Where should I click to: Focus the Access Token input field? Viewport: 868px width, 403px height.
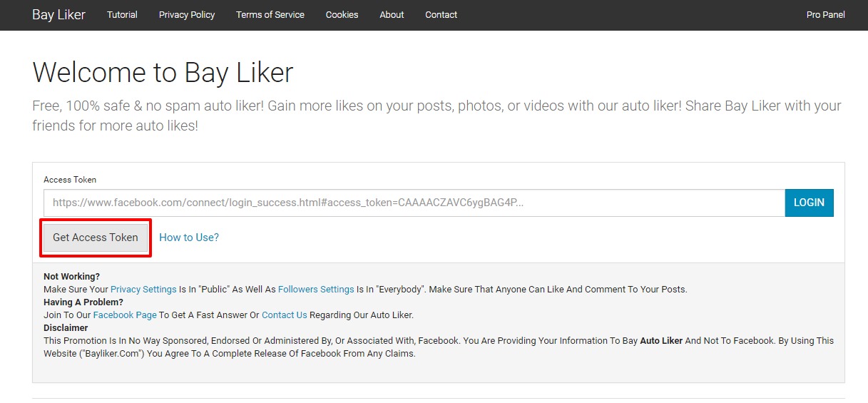point(414,203)
